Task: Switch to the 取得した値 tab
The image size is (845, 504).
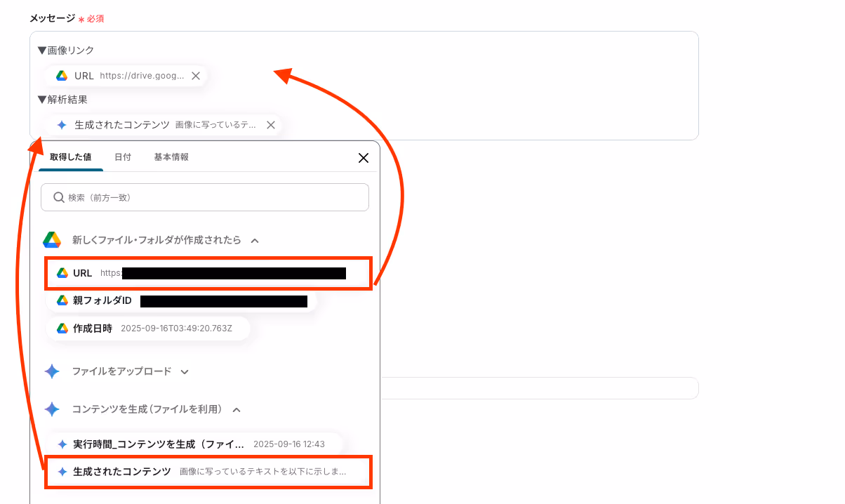Action: pos(70,157)
